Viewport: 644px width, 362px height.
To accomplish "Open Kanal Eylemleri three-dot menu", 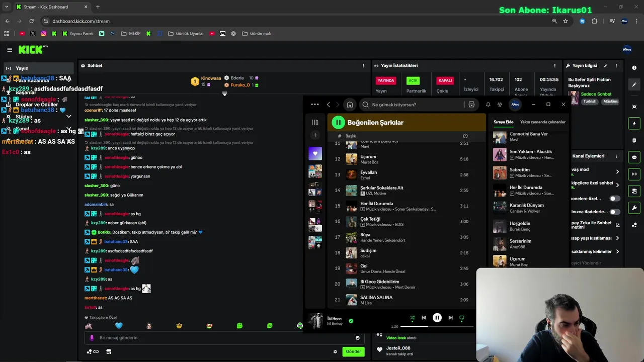I will tap(616, 156).
